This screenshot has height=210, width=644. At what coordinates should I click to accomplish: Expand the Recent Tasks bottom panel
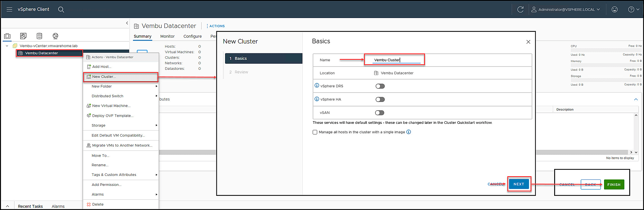(x=7, y=206)
